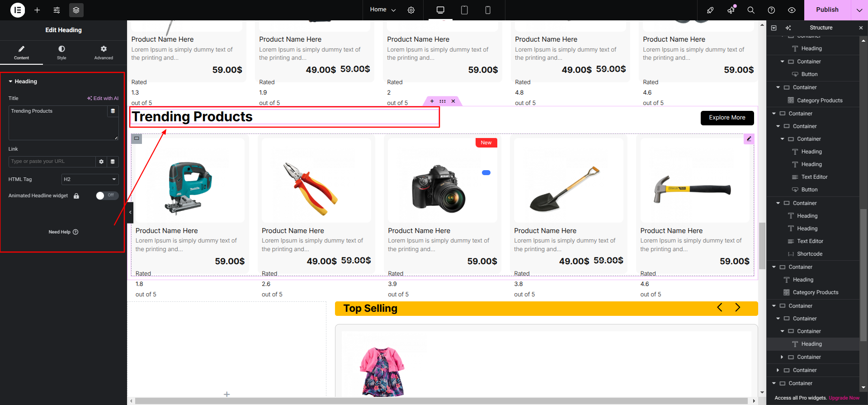Open the add element plus icon

[37, 10]
